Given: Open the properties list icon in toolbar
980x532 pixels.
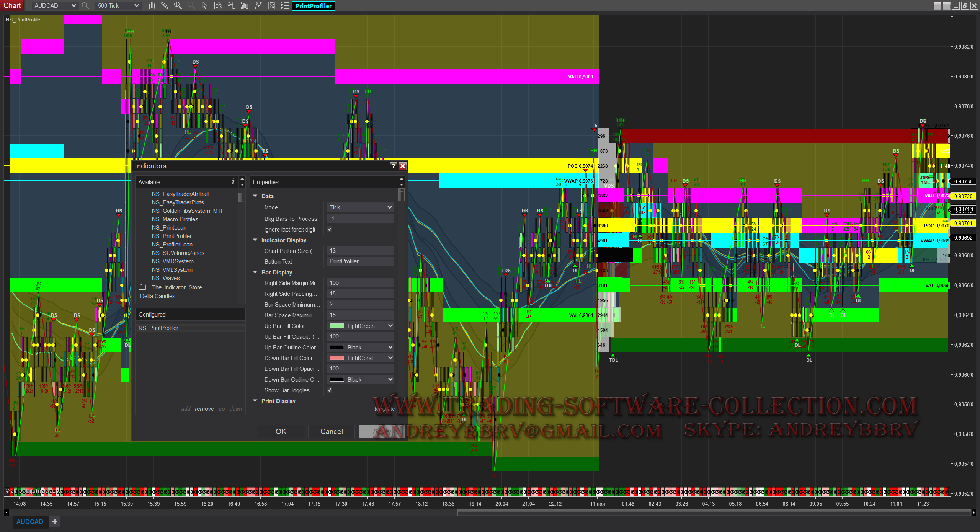Looking at the screenshot, I should (285, 6).
